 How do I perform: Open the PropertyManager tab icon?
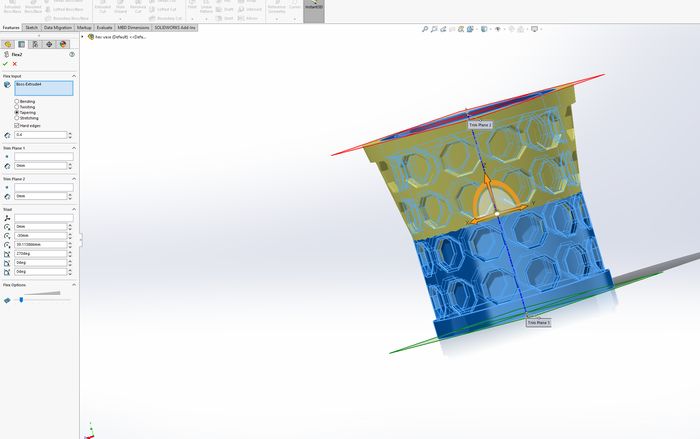click(21, 44)
